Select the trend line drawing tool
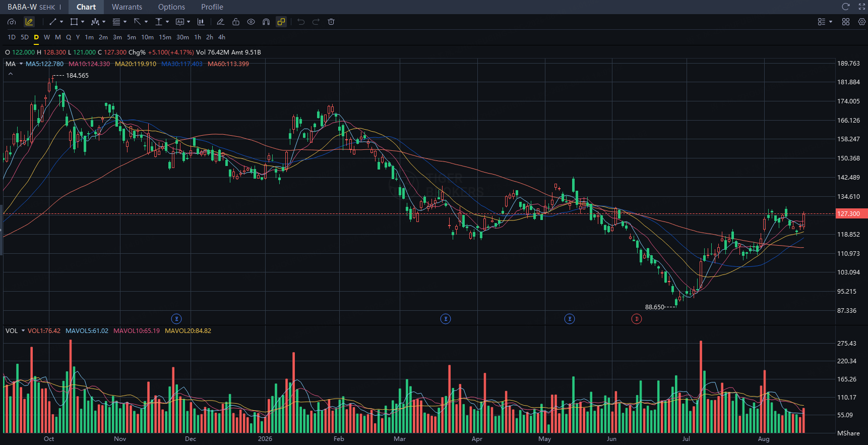868x445 pixels. pyautogui.click(x=52, y=22)
